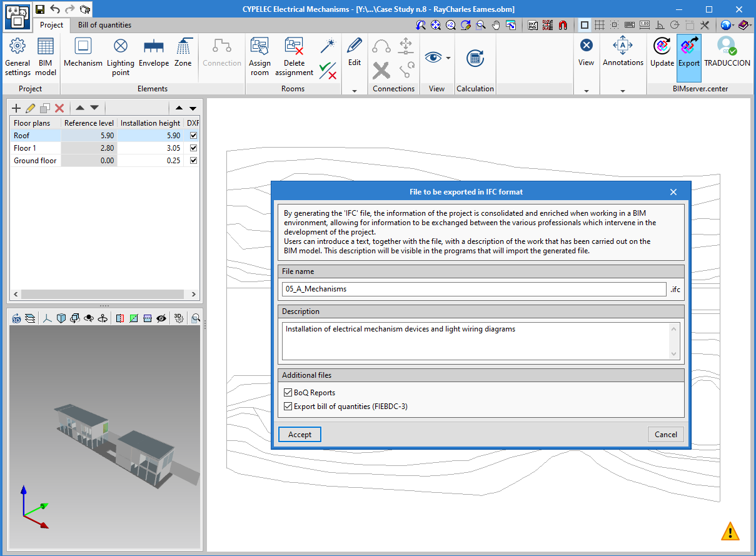Run the Calculation tool
The image size is (756, 556).
click(x=475, y=58)
